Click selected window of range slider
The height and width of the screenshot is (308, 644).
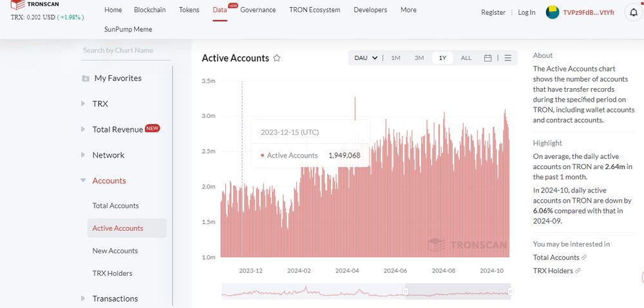tap(457, 291)
